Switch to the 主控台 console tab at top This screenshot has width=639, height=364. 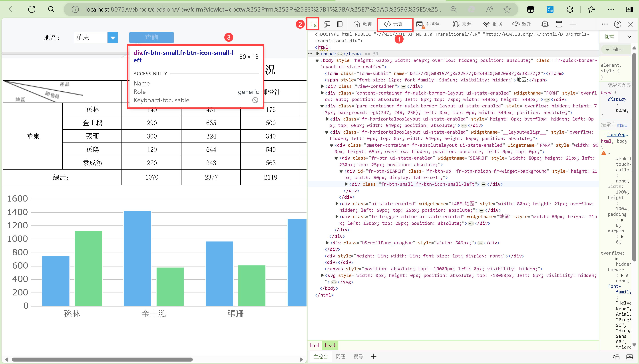tap(428, 24)
